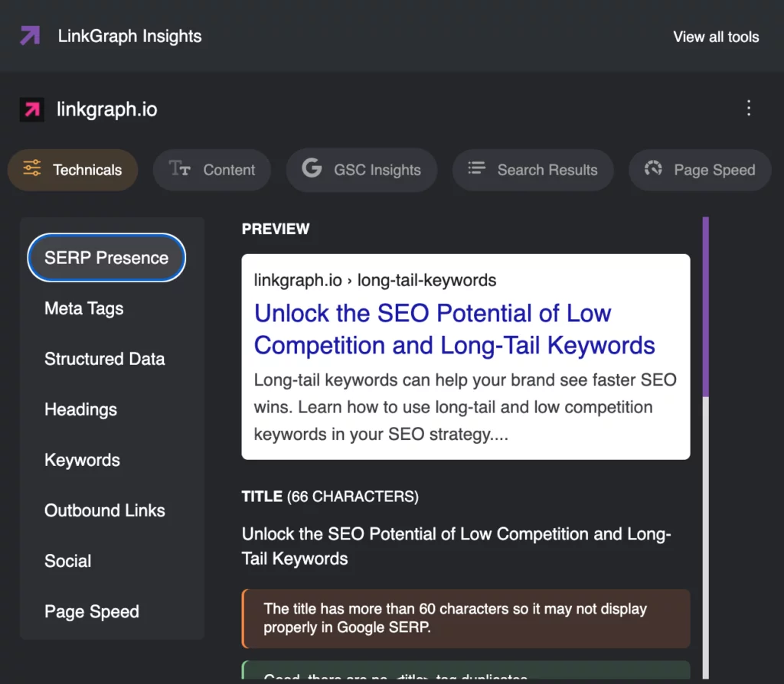This screenshot has height=684, width=784.
Task: Select the Technicals sliders icon
Action: [31, 170]
